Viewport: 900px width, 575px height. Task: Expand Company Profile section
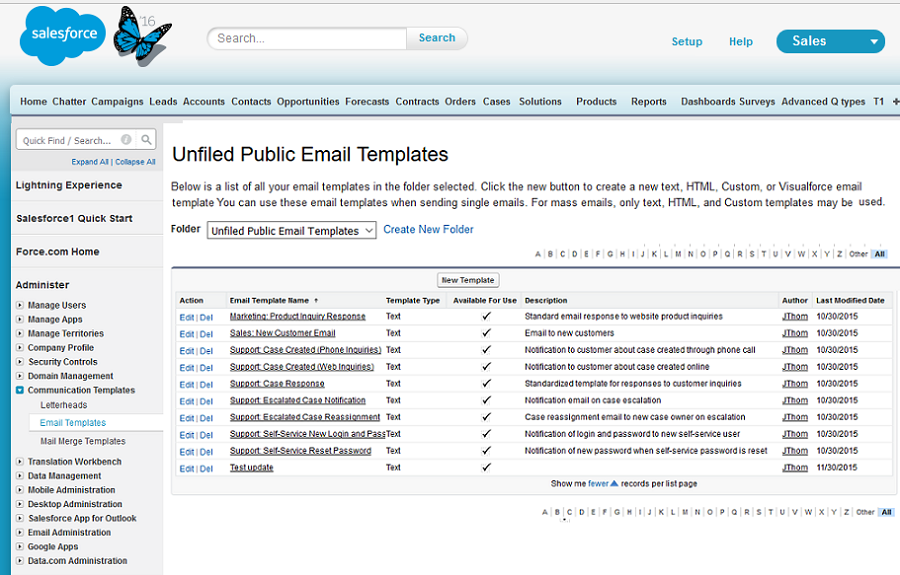coord(20,348)
